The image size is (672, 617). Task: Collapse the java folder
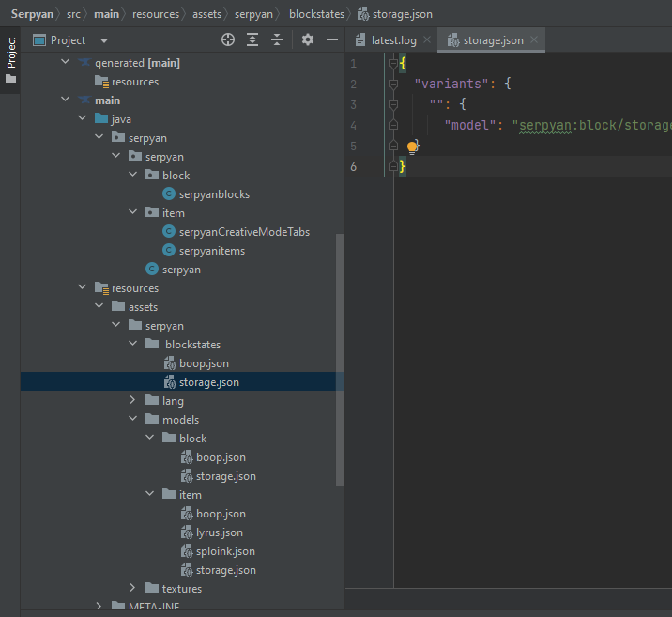83,118
